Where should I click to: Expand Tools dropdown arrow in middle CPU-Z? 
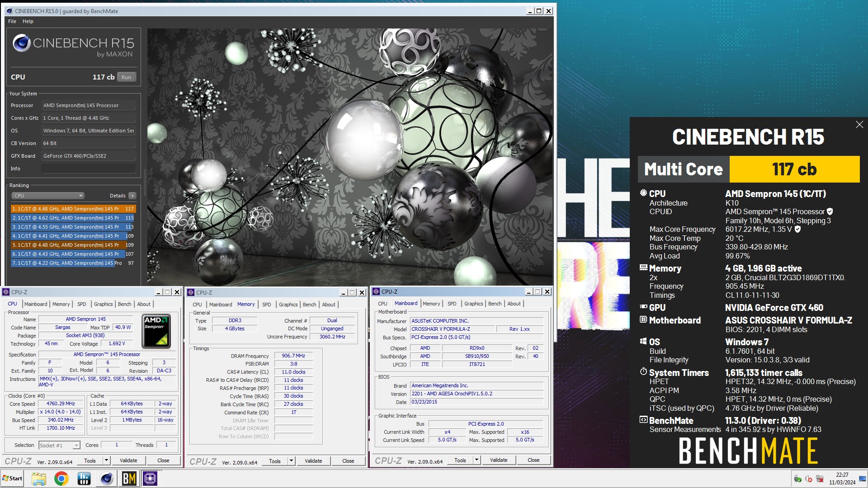(x=292, y=461)
